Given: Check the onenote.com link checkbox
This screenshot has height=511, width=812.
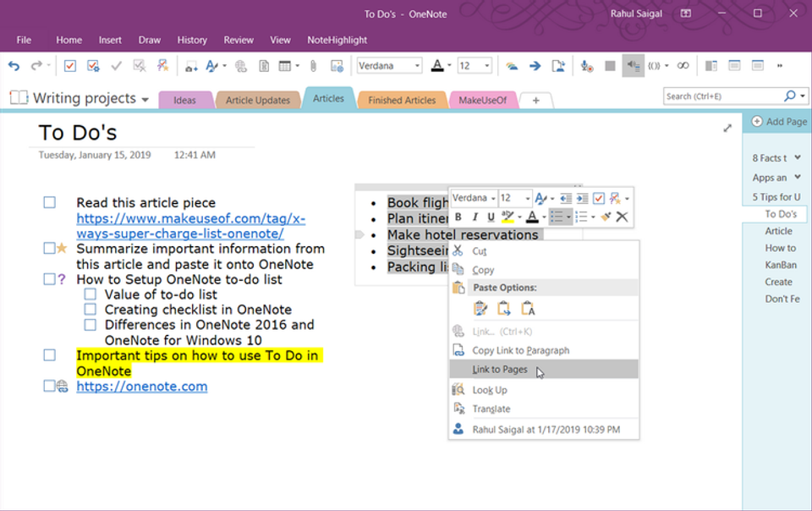Looking at the screenshot, I should 49,387.
